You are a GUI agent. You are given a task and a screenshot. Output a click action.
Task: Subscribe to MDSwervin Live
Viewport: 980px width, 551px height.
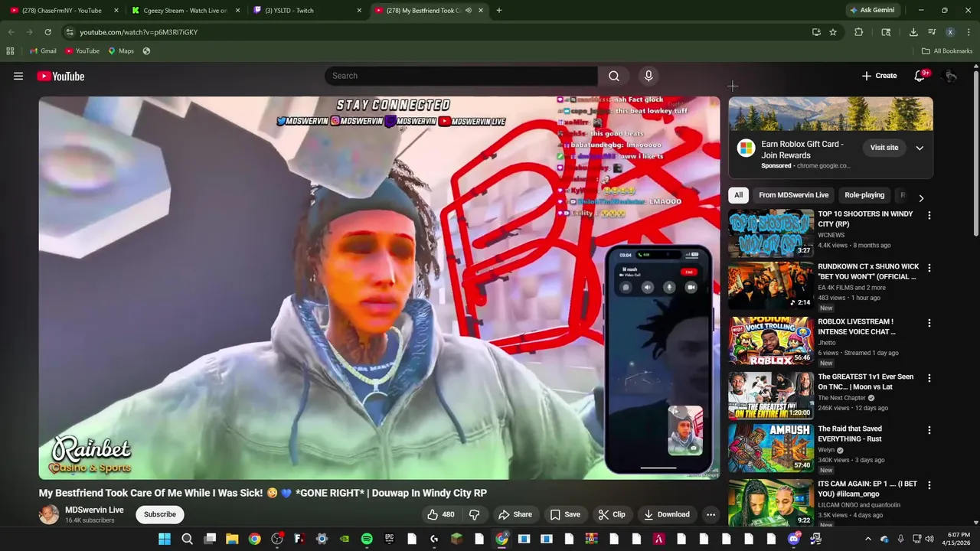(160, 514)
